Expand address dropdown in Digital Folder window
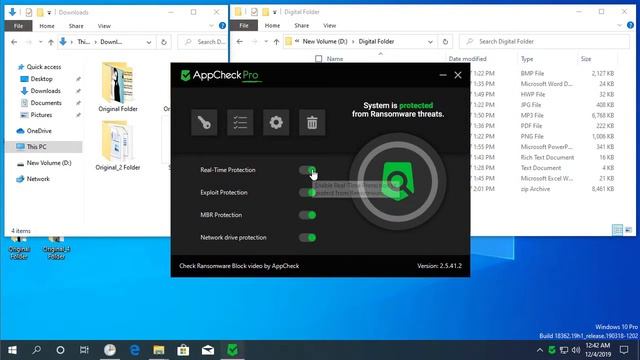Image resolution: width=640 pixels, height=360 pixels. click(430, 42)
